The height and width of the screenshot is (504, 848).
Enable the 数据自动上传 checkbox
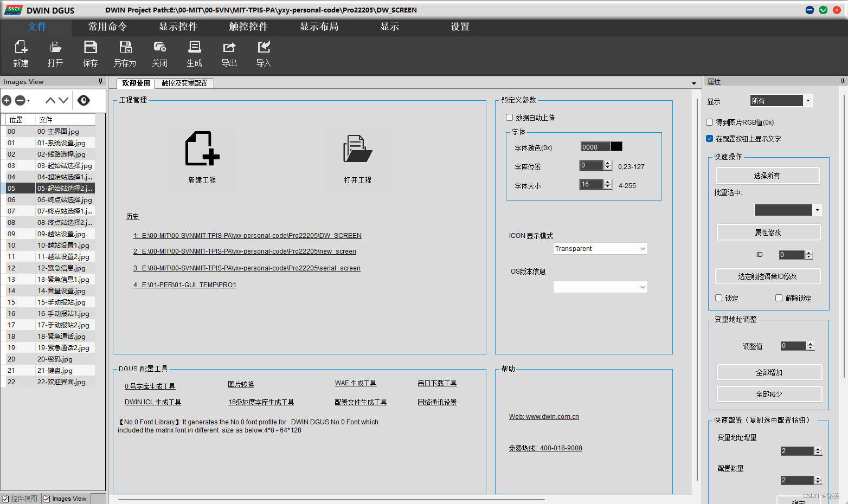click(x=509, y=117)
